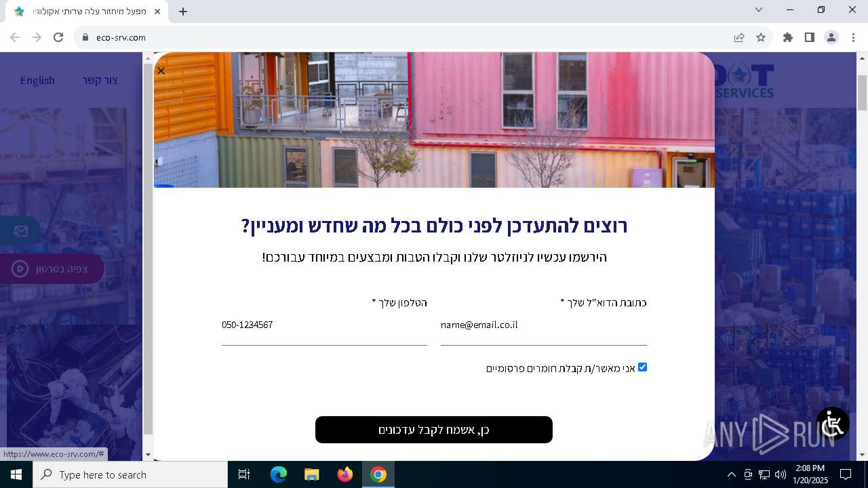Open File Explorer from taskbar
This screenshot has height=488, width=868.
click(312, 474)
